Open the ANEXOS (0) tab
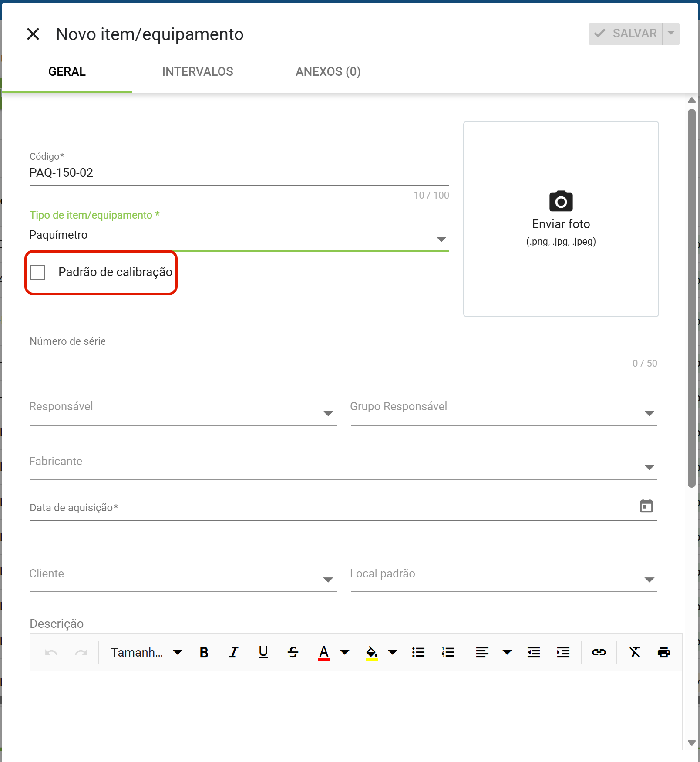The image size is (700, 762). click(x=328, y=72)
